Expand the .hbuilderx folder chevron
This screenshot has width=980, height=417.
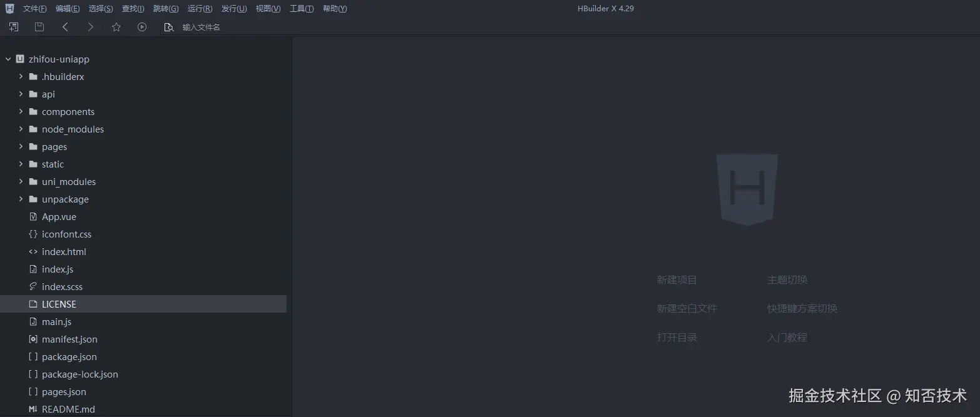coord(21,76)
